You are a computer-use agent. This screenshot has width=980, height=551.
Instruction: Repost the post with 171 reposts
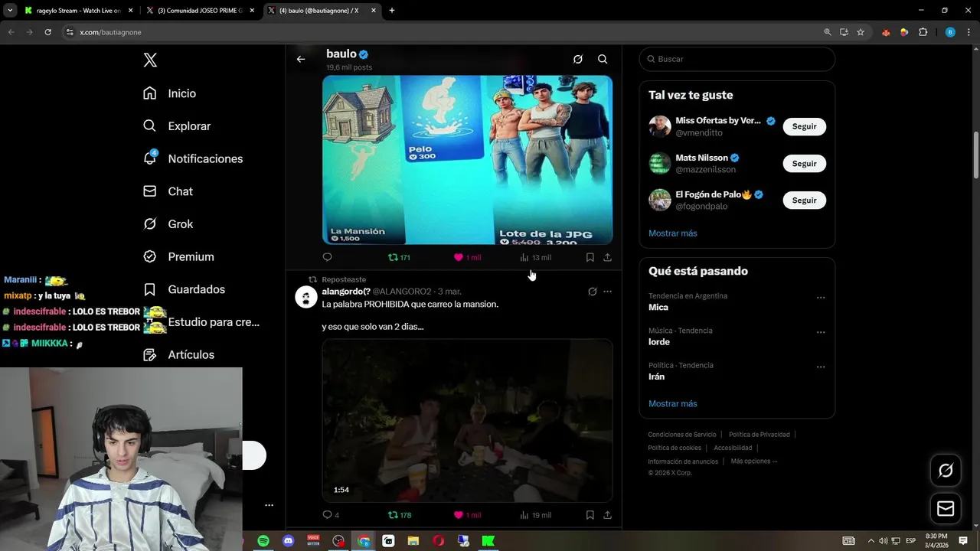click(x=399, y=257)
